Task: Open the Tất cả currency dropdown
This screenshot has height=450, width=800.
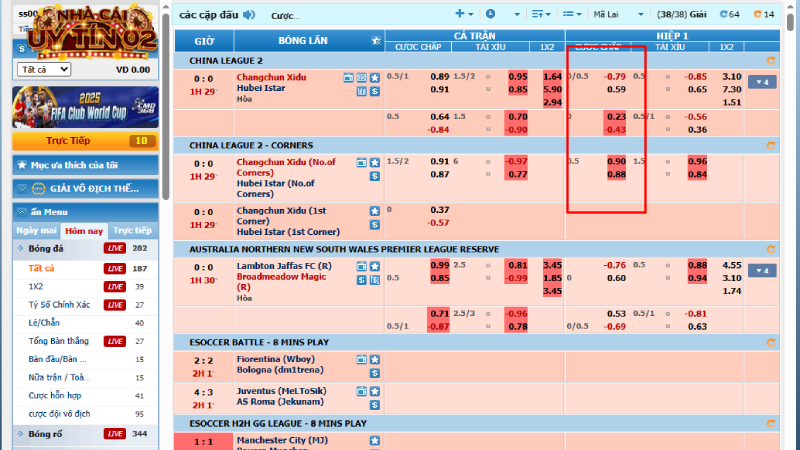Action: click(44, 69)
